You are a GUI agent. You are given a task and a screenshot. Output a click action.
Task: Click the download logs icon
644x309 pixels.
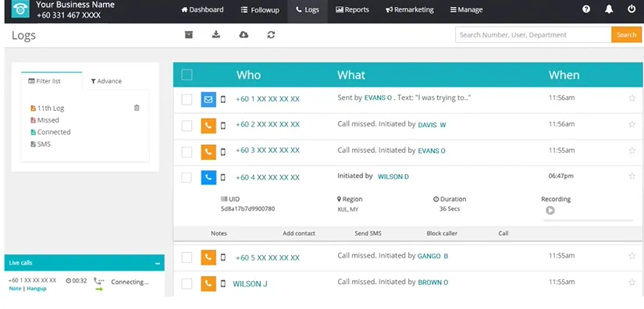[216, 35]
